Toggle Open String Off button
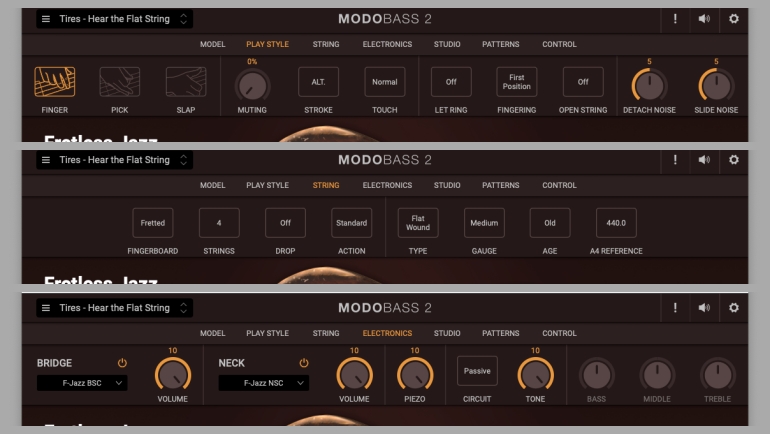Screen dimensions: 770x434 (x=583, y=81)
